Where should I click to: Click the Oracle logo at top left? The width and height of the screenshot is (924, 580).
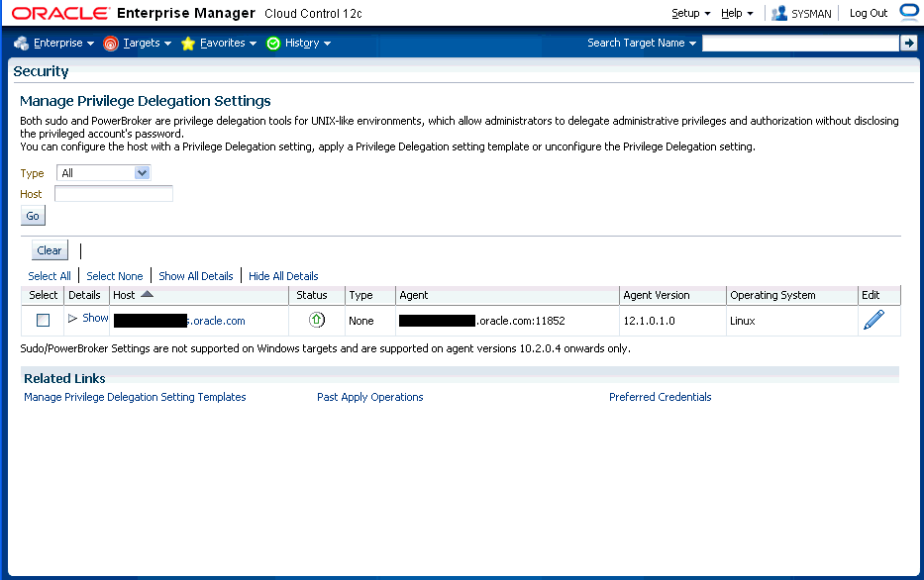(60, 13)
